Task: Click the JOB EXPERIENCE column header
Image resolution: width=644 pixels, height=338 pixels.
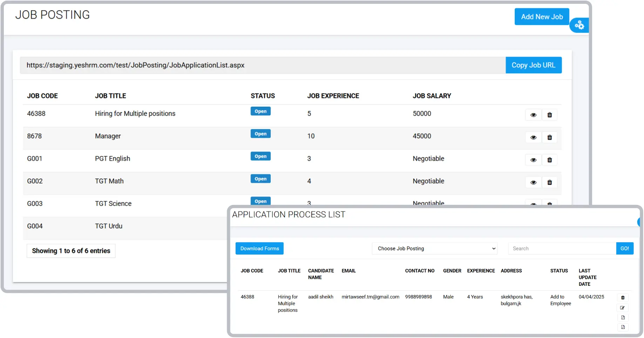Action: pyautogui.click(x=333, y=96)
